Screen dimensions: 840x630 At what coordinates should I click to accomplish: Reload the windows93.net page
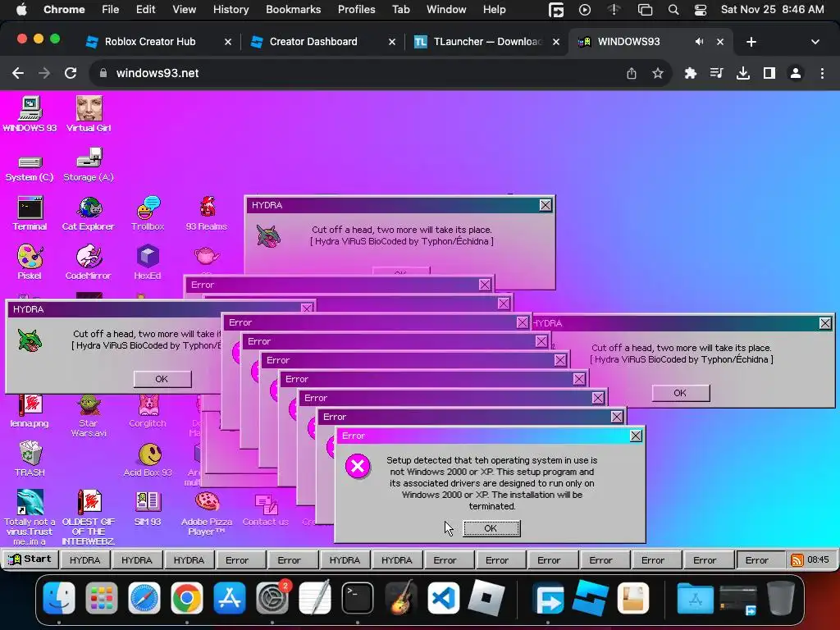71,73
